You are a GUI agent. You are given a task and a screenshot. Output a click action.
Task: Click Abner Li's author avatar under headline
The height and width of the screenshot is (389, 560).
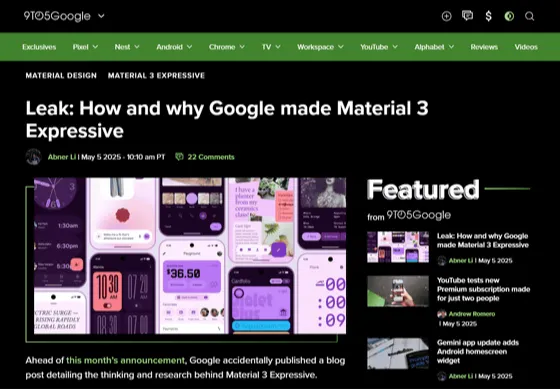[34, 157]
